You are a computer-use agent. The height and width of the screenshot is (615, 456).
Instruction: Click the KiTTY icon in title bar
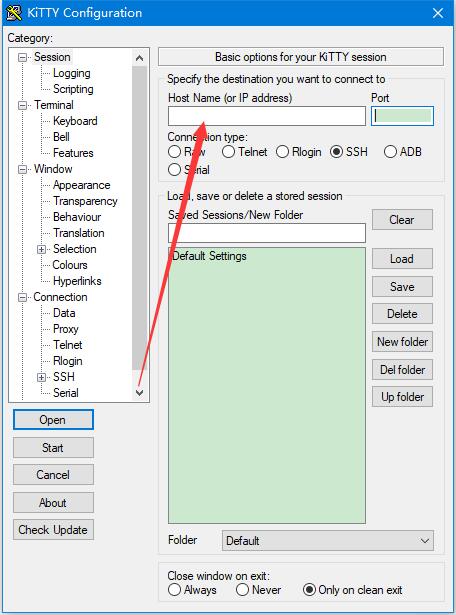[13, 13]
